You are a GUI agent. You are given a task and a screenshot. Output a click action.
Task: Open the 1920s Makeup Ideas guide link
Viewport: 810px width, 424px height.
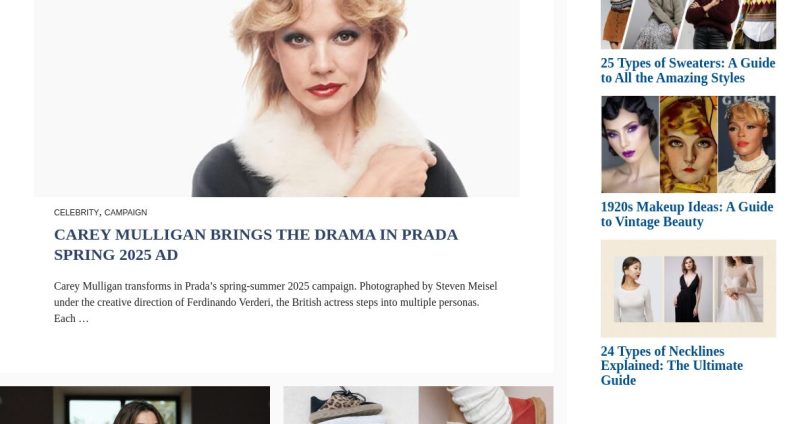[687, 214]
